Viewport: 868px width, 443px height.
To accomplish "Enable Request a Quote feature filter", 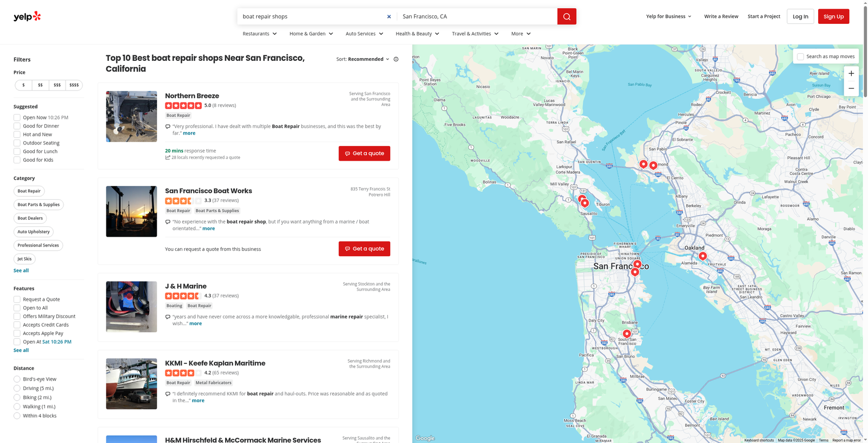I will point(17,299).
